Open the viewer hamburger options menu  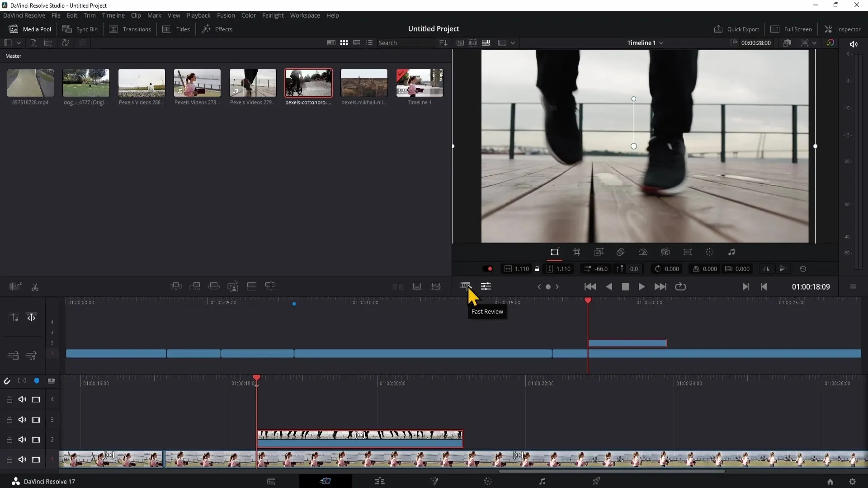tap(853, 286)
